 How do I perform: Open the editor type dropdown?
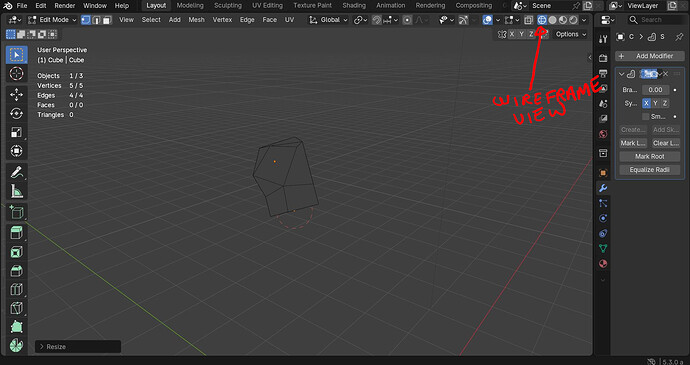(15, 20)
